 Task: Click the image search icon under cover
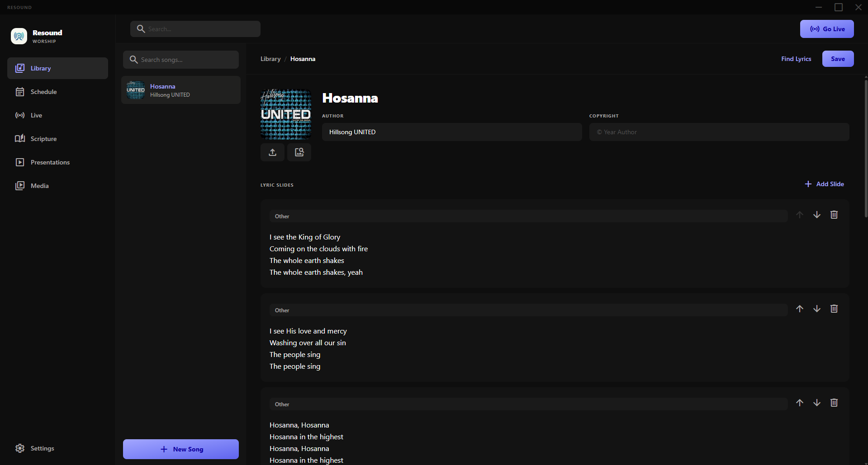pyautogui.click(x=299, y=152)
